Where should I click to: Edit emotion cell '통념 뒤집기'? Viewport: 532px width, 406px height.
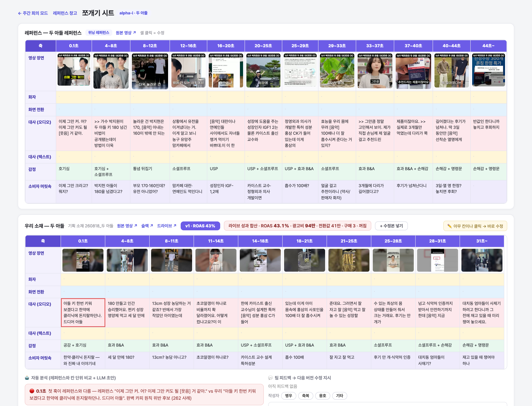tap(150, 172)
